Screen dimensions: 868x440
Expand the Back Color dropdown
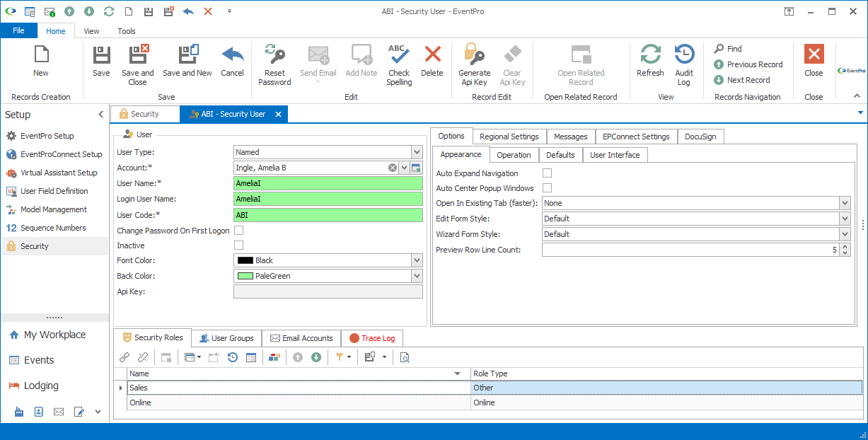tap(417, 276)
